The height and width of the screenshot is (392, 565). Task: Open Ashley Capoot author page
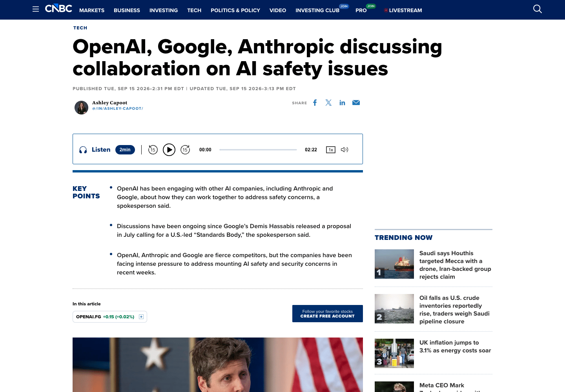[110, 103]
